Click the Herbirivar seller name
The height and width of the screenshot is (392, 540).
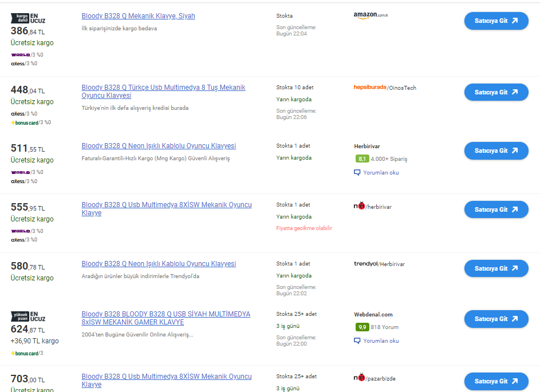[366, 146]
